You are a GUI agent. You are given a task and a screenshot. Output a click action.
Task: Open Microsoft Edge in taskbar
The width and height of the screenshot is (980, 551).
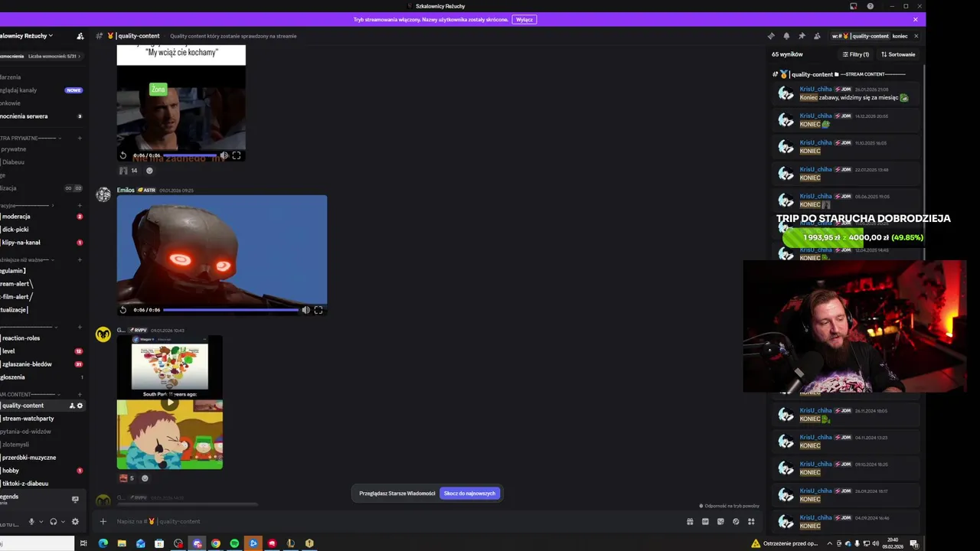point(103,543)
